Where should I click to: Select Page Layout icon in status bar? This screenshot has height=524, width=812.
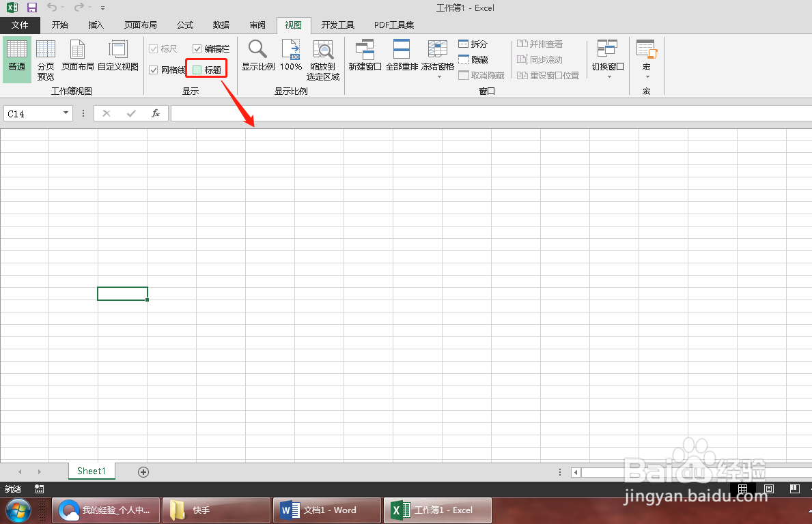point(769,489)
